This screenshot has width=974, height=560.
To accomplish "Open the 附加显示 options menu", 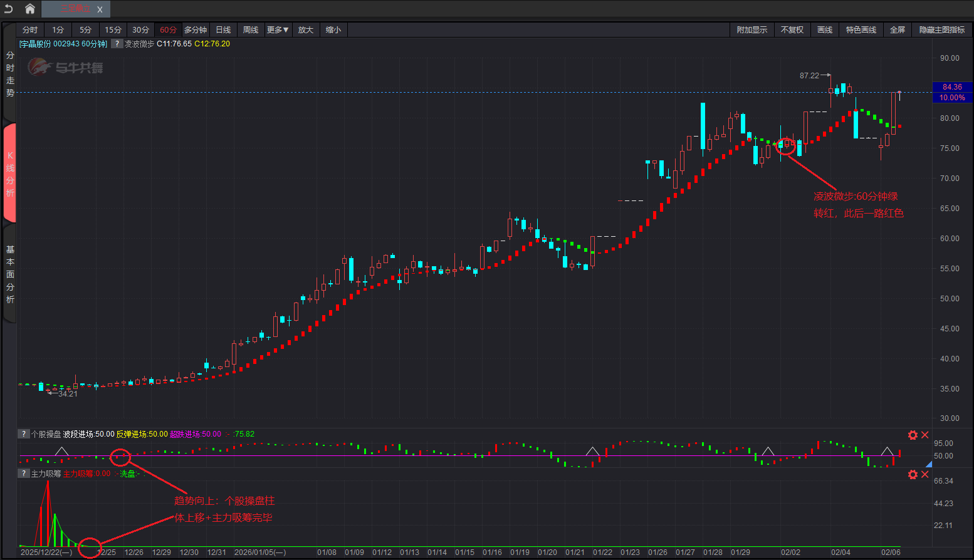I will [751, 30].
